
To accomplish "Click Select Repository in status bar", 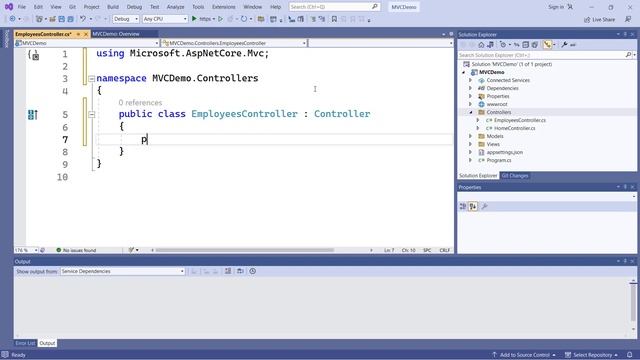I will pyautogui.click(x=591, y=355).
